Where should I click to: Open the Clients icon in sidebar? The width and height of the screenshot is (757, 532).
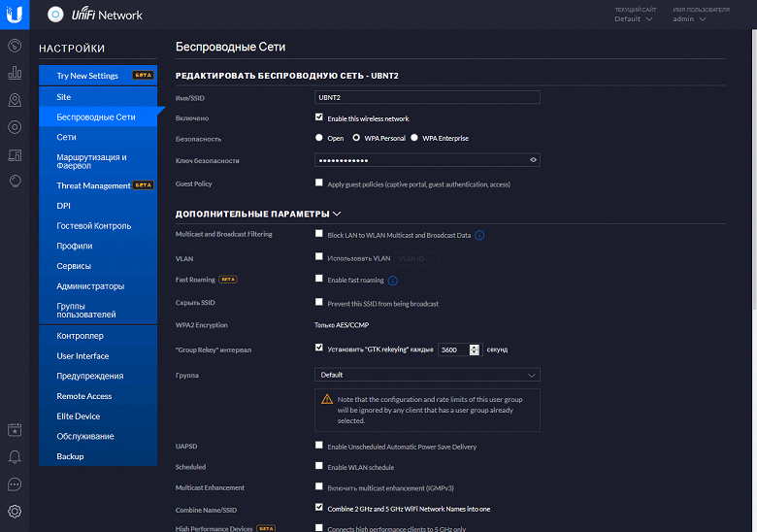15,155
